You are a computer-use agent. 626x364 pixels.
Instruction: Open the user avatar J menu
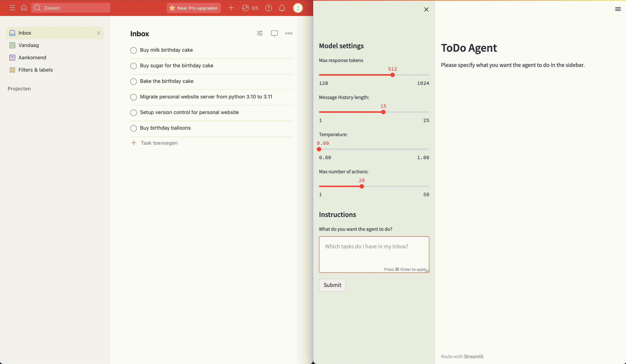click(x=298, y=8)
